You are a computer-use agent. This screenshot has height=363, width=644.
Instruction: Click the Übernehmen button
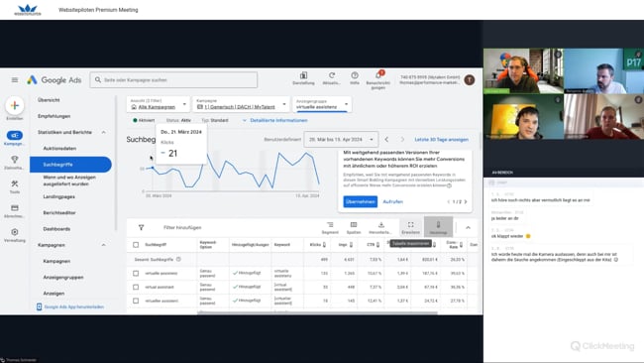[x=361, y=202]
